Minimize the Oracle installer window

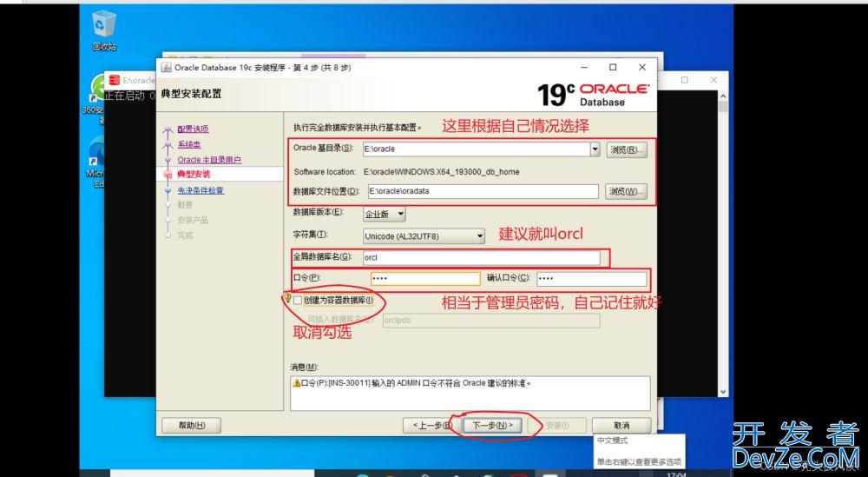click(x=584, y=68)
